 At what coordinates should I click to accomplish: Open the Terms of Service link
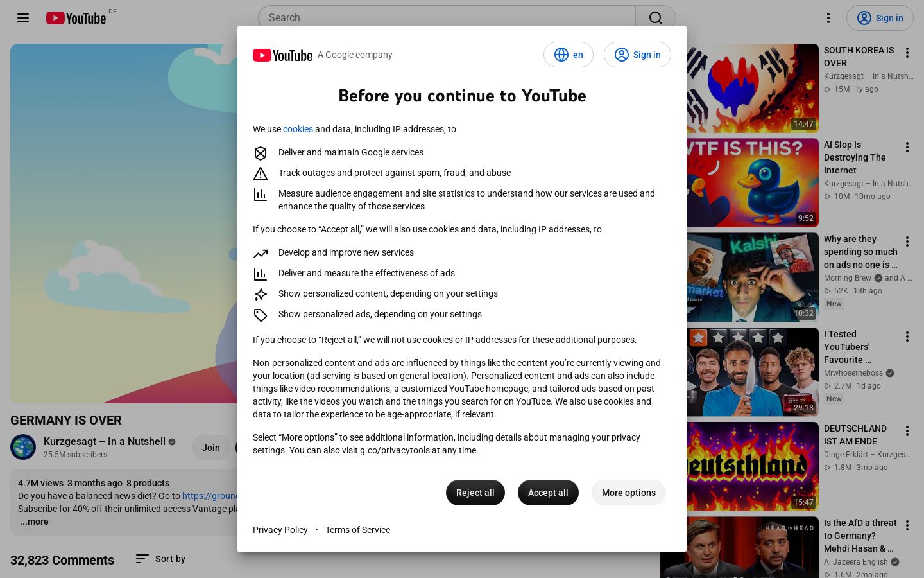(357, 530)
